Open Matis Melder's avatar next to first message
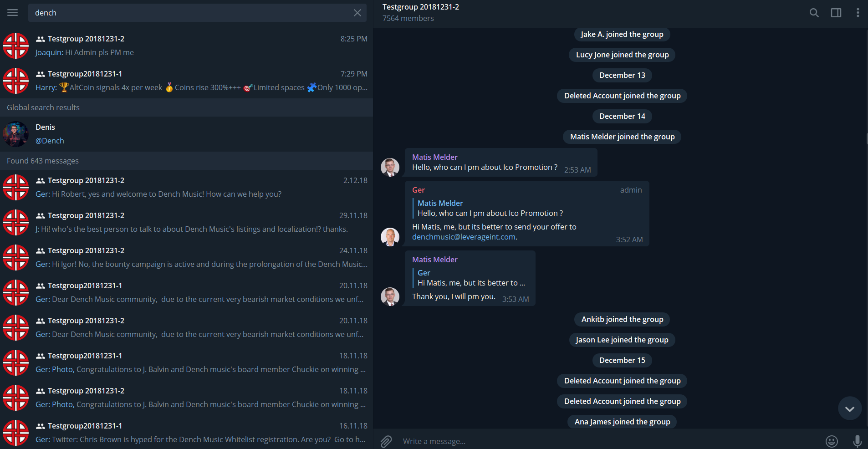The image size is (868, 449). [x=390, y=167]
